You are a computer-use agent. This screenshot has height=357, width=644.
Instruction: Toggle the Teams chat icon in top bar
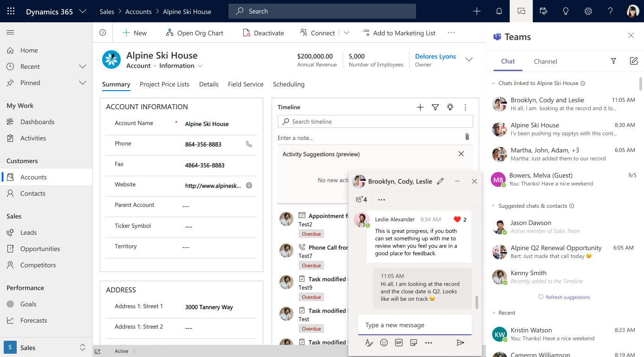521,11
